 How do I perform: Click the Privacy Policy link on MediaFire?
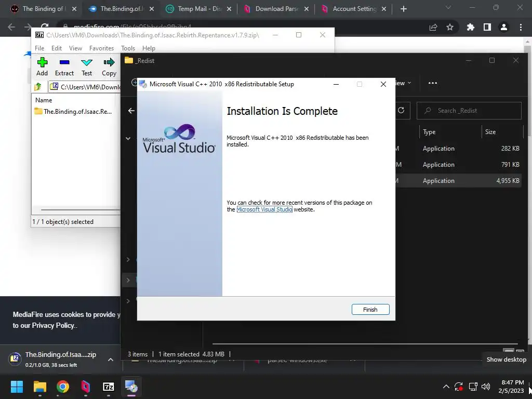click(x=53, y=325)
